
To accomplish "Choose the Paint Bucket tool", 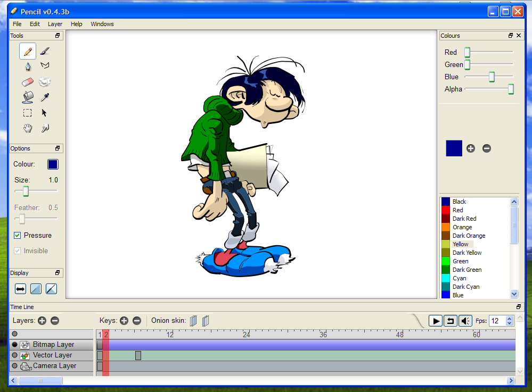I will (x=27, y=97).
